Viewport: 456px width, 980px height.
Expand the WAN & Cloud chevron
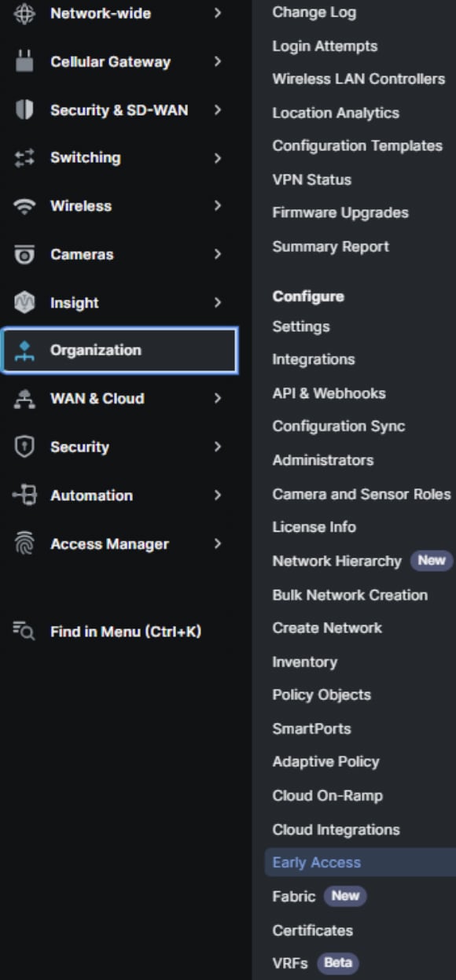(218, 399)
